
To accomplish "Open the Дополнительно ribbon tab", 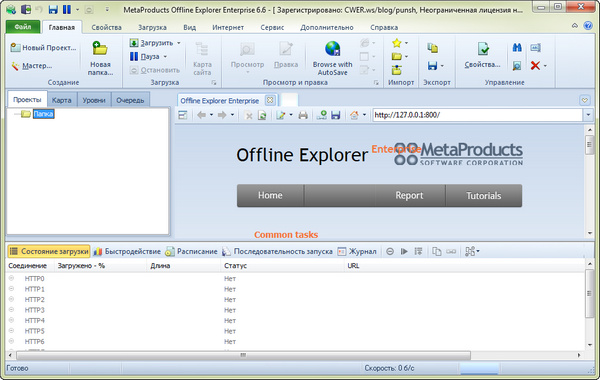I will 327,28.
